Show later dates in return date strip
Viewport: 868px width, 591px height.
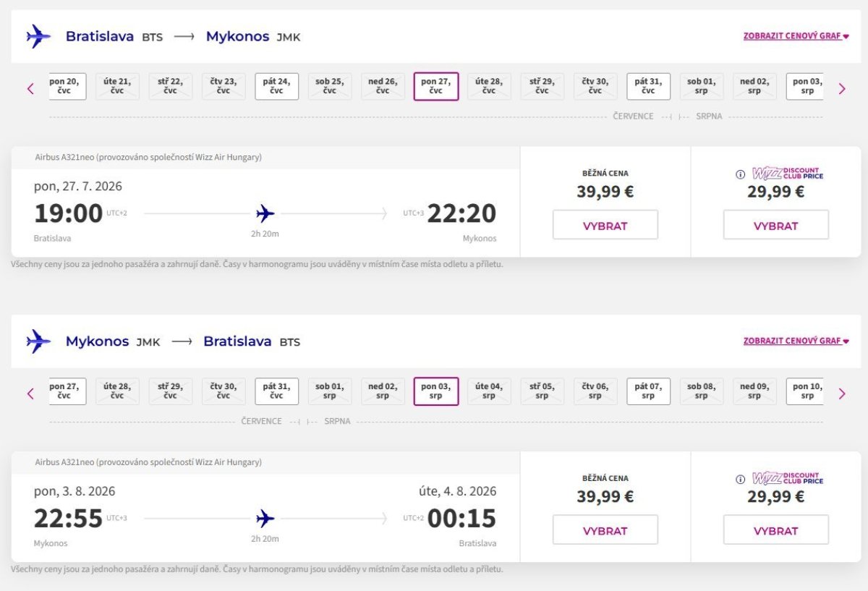[842, 394]
